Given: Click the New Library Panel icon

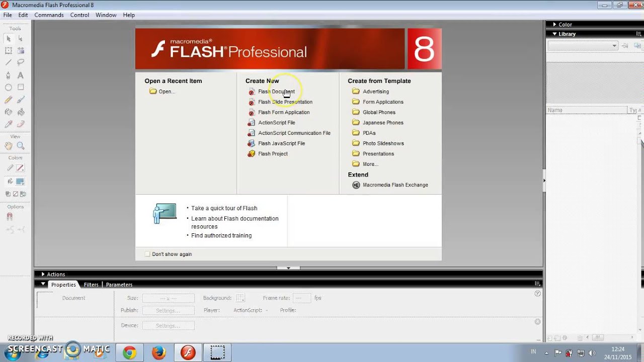Looking at the screenshot, I should (x=637, y=46).
